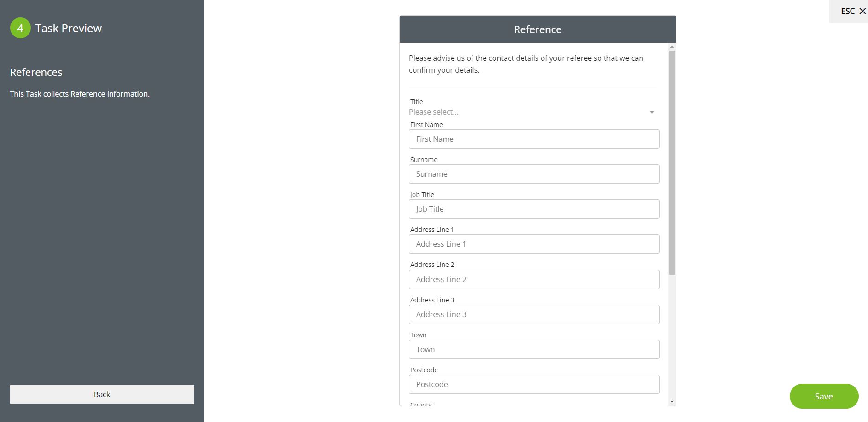The height and width of the screenshot is (422, 868).
Task: Select the Address Line 1 input
Action: coord(534,244)
